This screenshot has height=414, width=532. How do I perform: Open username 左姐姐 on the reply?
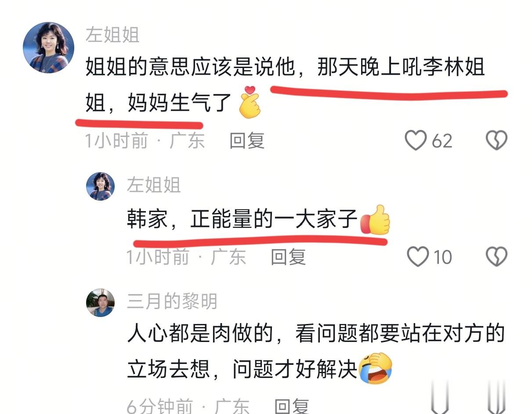pos(154,185)
